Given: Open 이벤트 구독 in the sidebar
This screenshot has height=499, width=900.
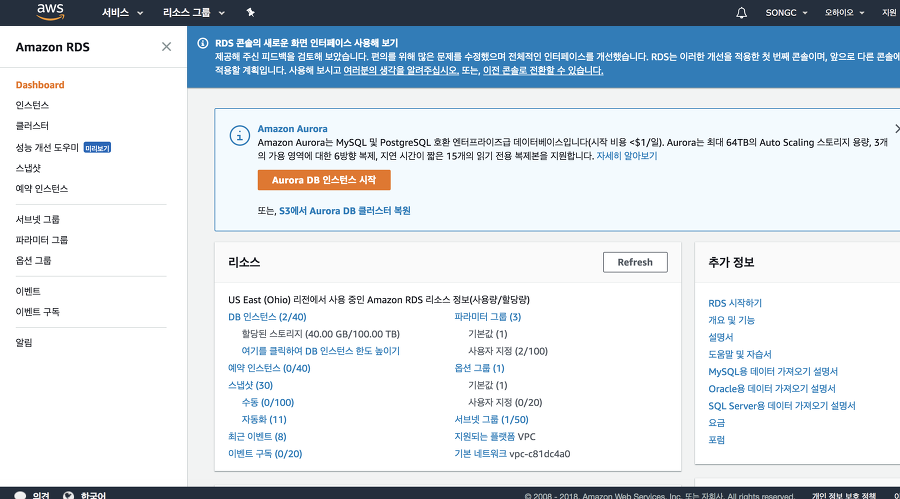Looking at the screenshot, I should (x=38, y=312).
